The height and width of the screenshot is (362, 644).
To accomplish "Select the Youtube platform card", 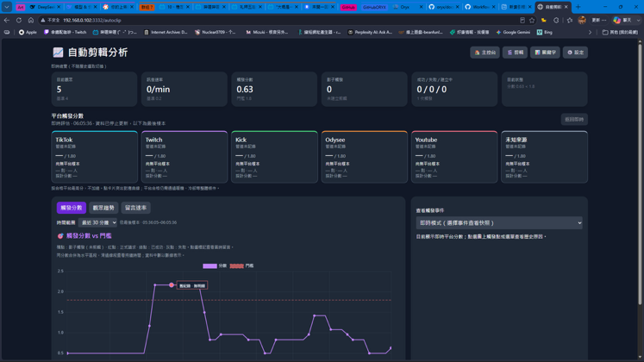I will [454, 157].
